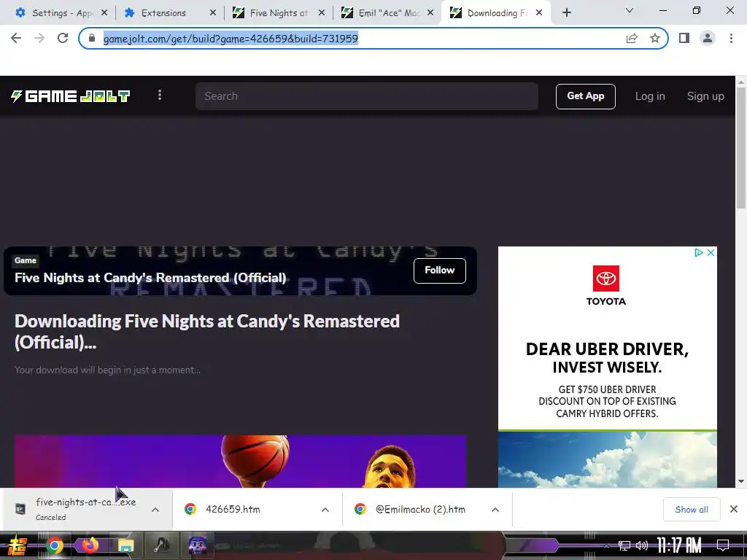Screen dimensions: 747x560
Task: Open File Explorer from the taskbar
Action: pos(125,545)
